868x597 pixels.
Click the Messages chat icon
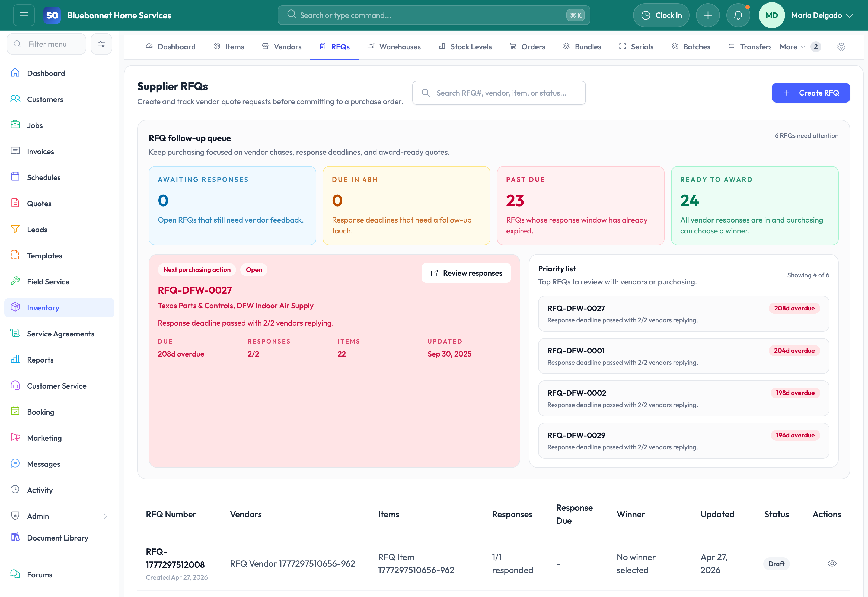coord(15,464)
